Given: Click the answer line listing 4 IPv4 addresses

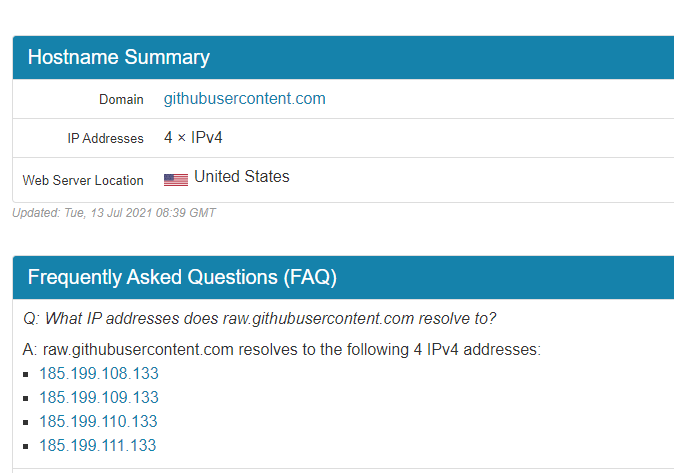Looking at the screenshot, I should coord(281,350).
